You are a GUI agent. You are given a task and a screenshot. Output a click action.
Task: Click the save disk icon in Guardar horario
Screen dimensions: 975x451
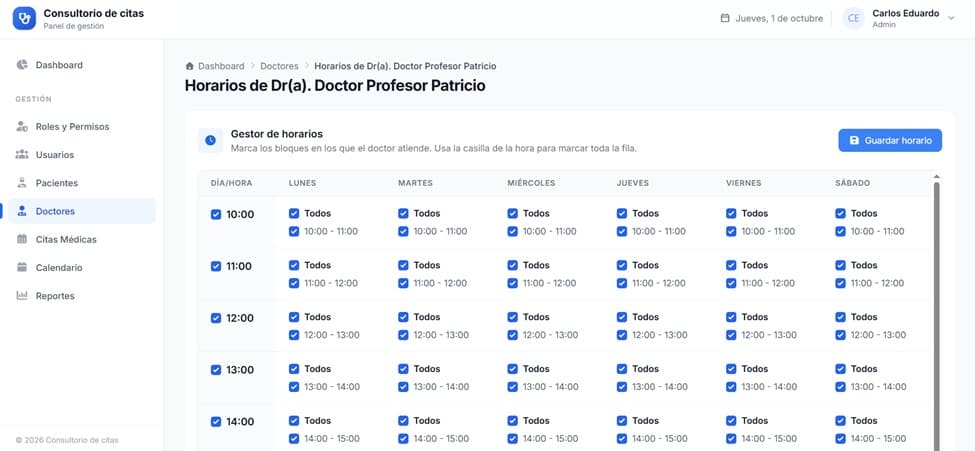click(x=854, y=141)
